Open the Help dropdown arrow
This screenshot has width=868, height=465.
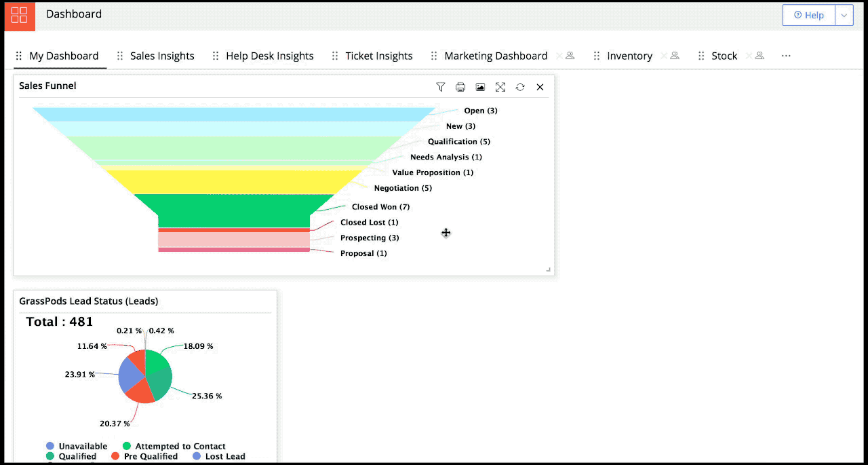(x=844, y=15)
